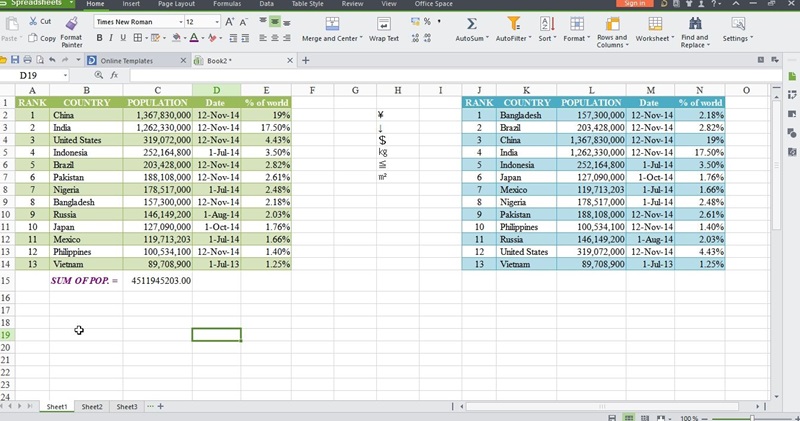
Task: Click the Sort A-Z icon
Action: [546, 23]
